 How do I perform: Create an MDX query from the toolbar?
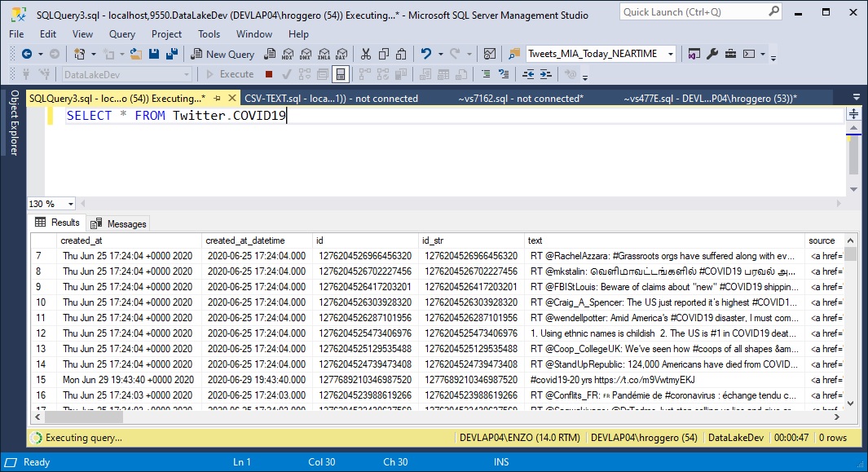coord(288,54)
